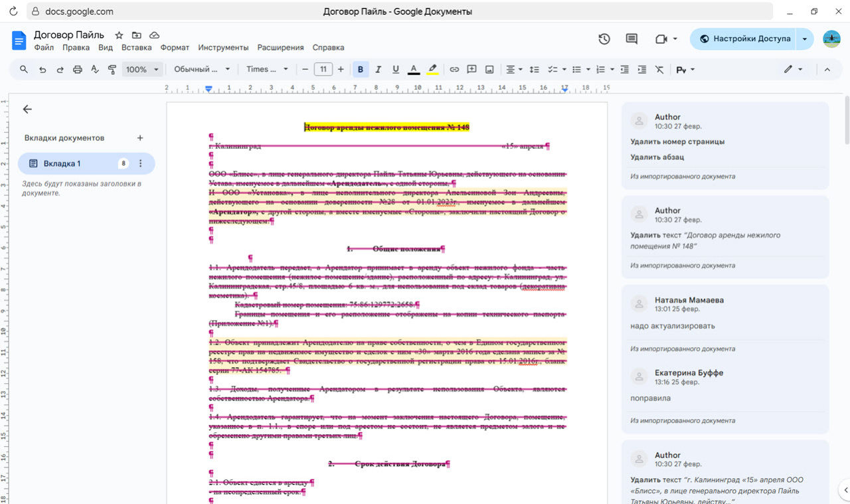Click the vertical page scrollbar
Image resolution: width=850 pixels, height=504 pixels.
click(x=847, y=120)
